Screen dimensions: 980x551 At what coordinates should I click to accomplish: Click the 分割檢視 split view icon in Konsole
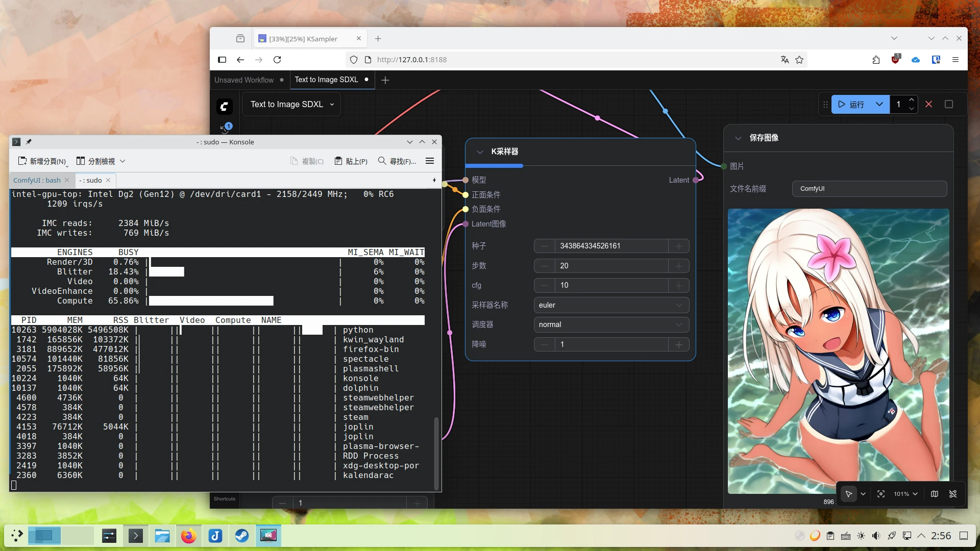82,161
